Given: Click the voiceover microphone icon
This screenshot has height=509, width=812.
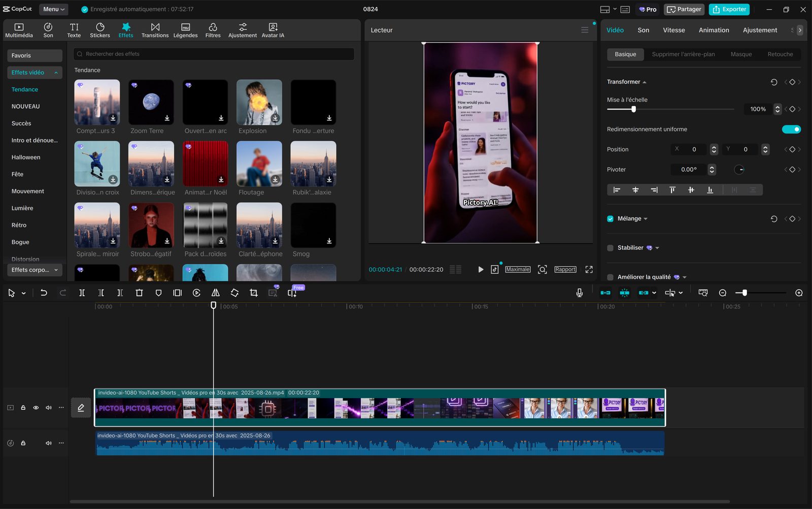Looking at the screenshot, I should click(579, 293).
